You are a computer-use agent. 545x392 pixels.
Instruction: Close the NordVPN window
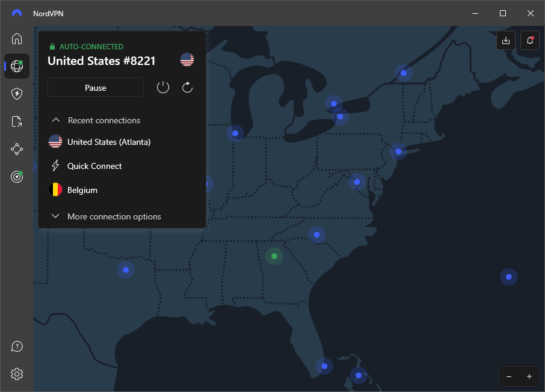click(531, 13)
